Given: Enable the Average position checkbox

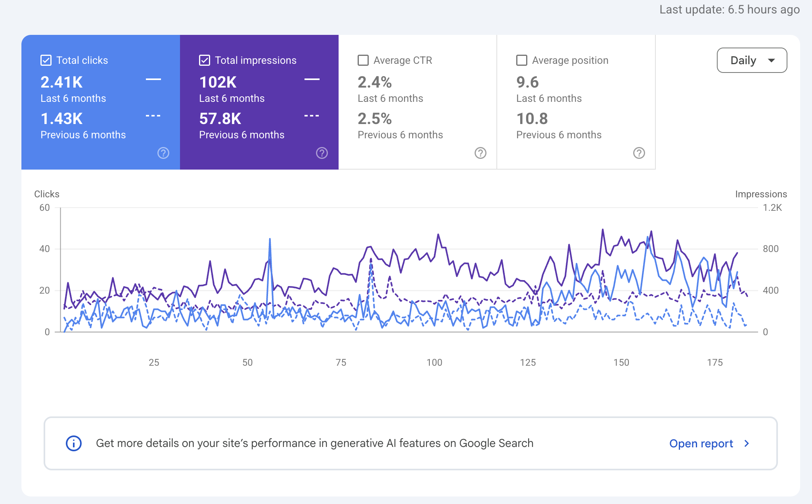Looking at the screenshot, I should click(522, 60).
